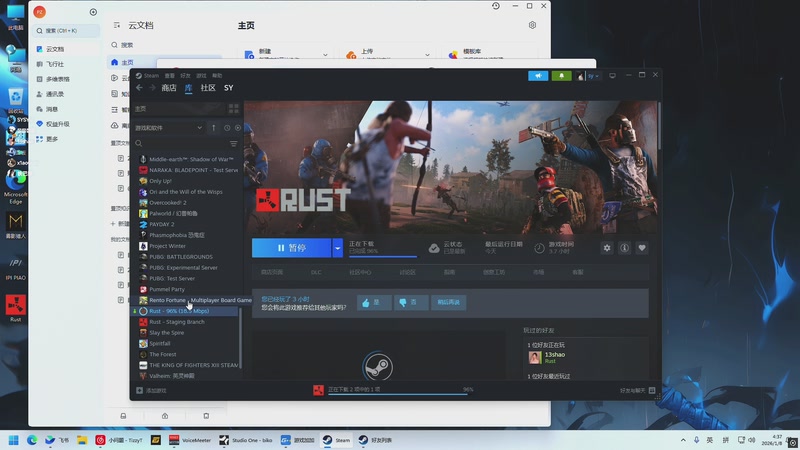Open Microsoft Edge desktop shortcut
The height and width of the screenshot is (450, 800).
click(15, 188)
